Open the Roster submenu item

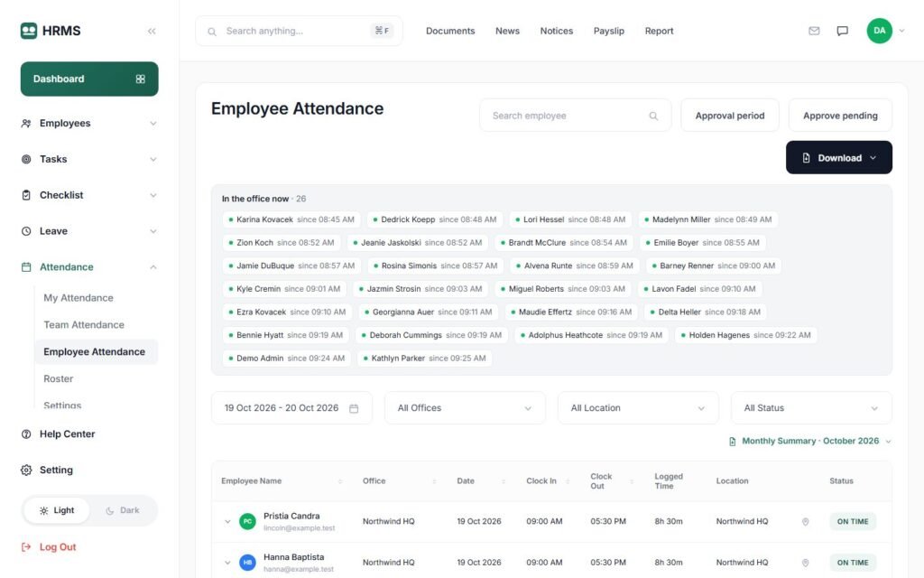pyautogui.click(x=59, y=378)
